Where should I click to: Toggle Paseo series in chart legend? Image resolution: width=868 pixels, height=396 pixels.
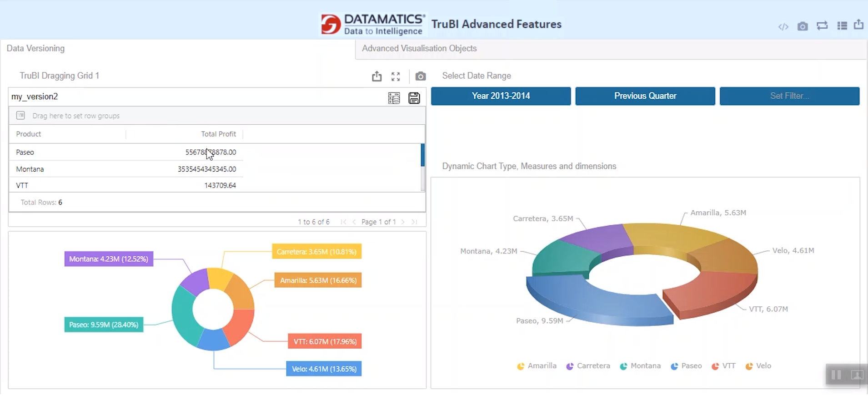point(687,366)
